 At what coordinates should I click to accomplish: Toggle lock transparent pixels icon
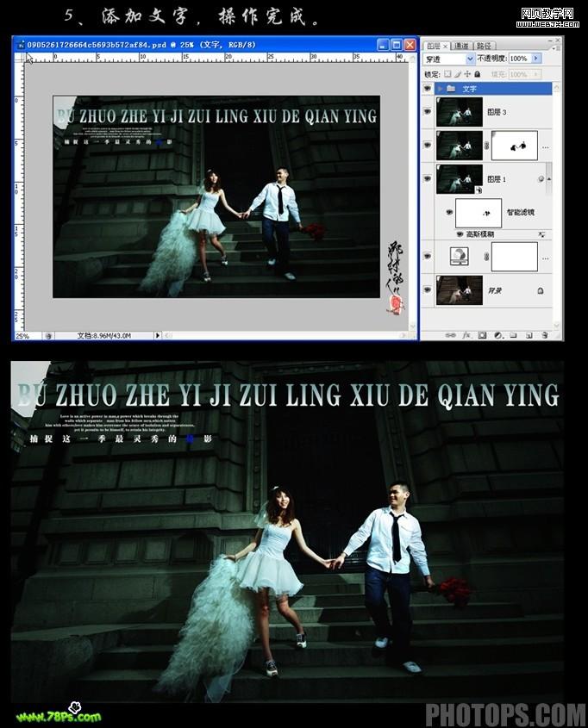[447, 74]
